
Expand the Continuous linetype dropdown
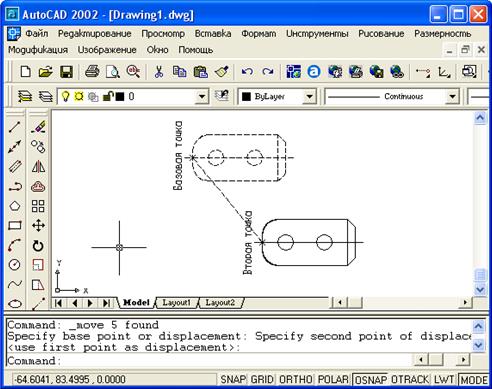point(452,97)
